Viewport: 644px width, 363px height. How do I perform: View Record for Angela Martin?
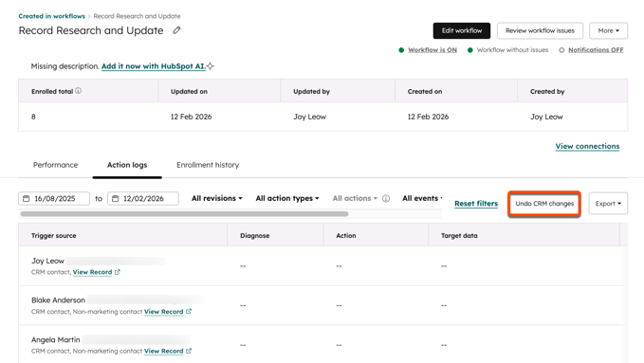pos(163,351)
